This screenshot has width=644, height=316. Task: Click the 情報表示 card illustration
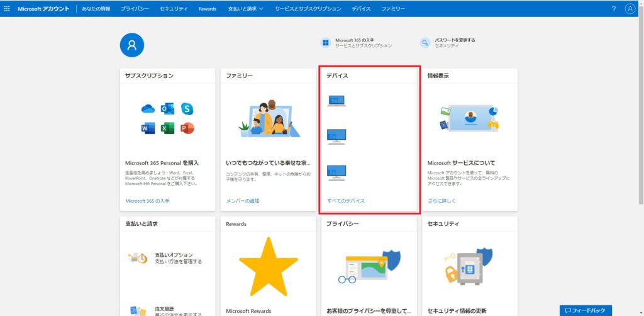pyautogui.click(x=469, y=118)
